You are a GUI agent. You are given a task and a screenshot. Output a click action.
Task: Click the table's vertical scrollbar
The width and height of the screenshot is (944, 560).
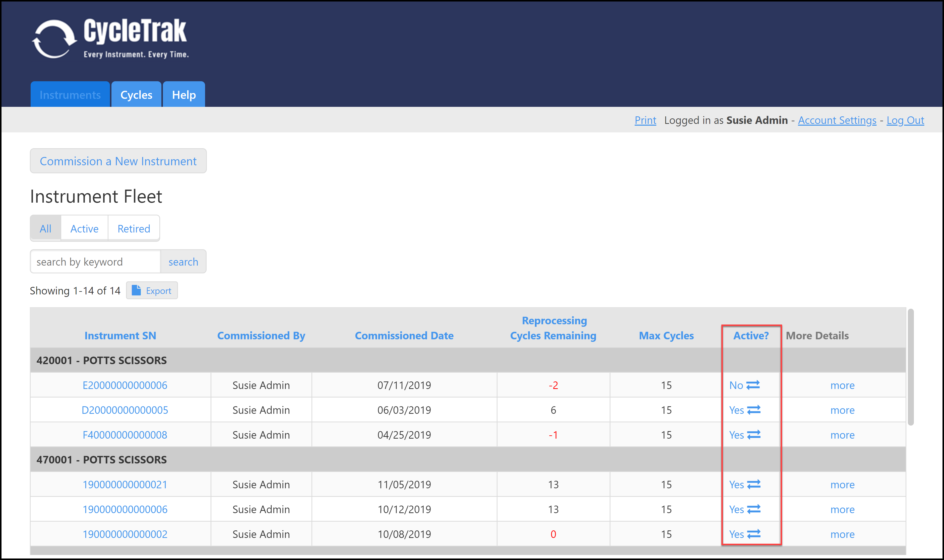click(x=910, y=367)
